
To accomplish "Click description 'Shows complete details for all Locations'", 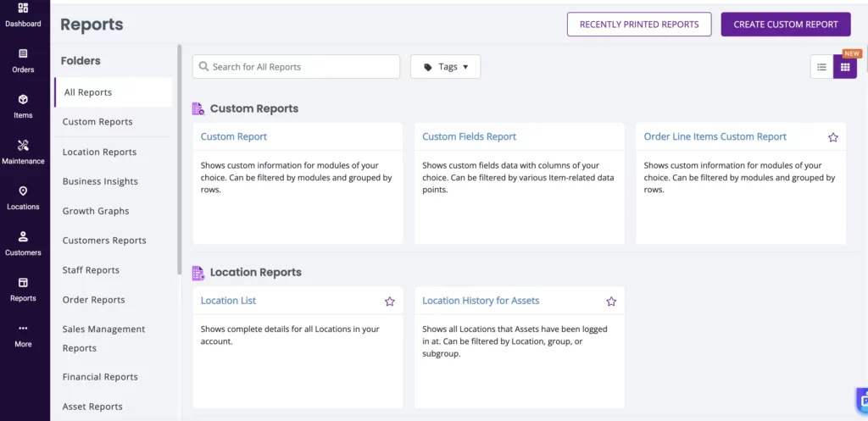I will (x=290, y=335).
